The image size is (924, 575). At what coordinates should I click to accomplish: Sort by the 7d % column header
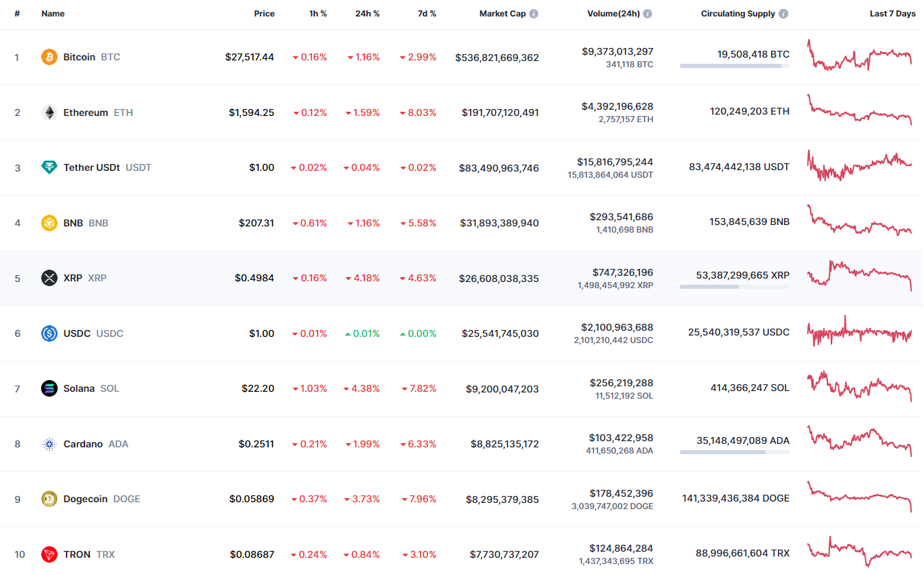click(427, 14)
